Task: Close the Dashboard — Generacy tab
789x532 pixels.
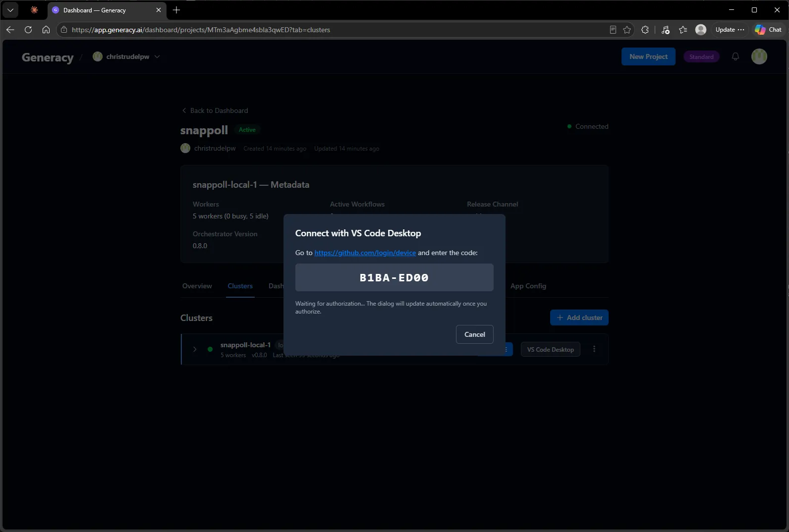Action: pyautogui.click(x=159, y=10)
